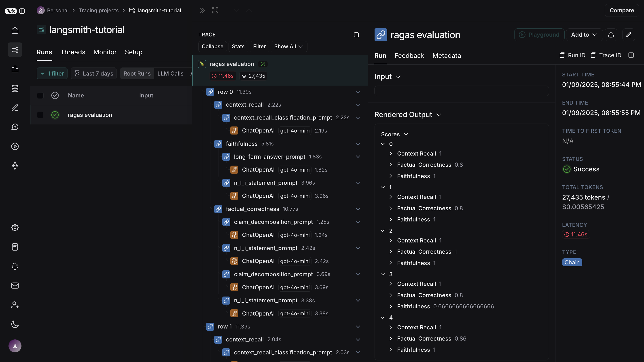644x362 pixels.
Task: Collapse the faithfulness trace node
Action: [358, 144]
